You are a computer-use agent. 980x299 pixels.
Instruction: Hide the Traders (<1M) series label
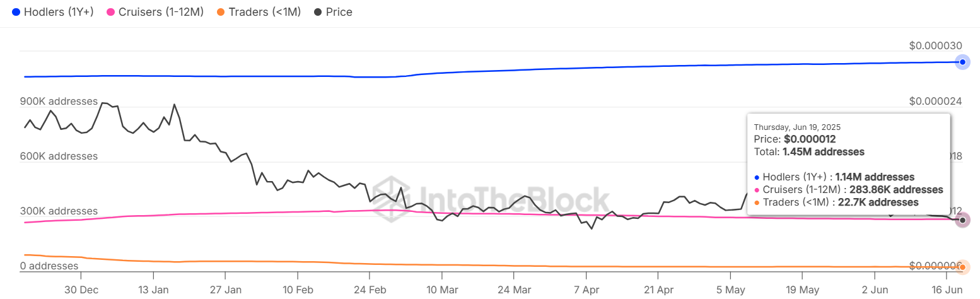265,12
